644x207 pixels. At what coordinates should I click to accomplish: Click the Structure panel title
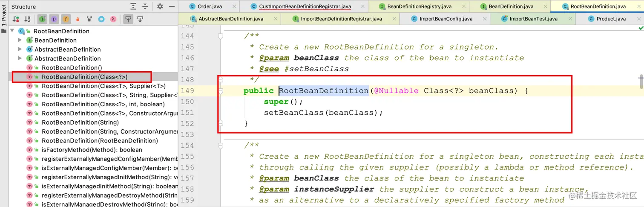click(x=23, y=6)
